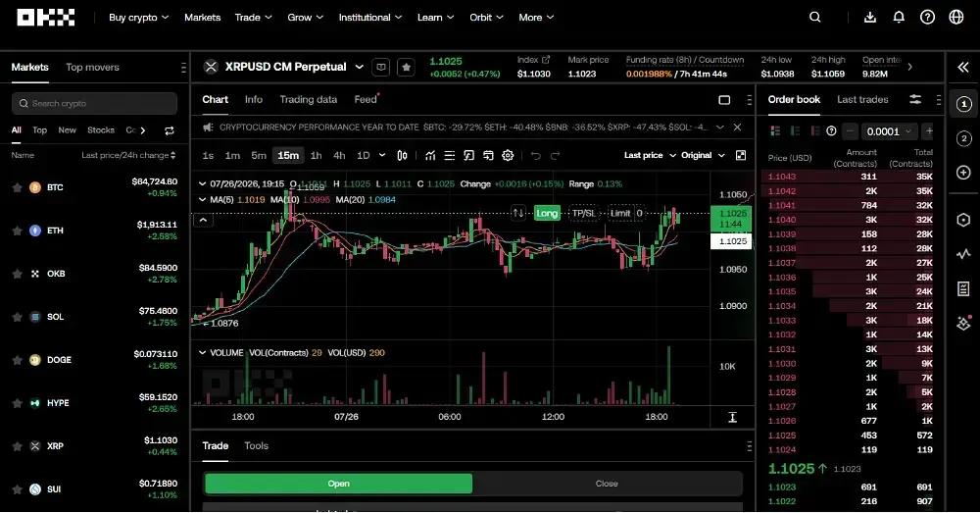Click the chart layout rectangle icon
The height and width of the screenshot is (513, 980).
click(724, 100)
